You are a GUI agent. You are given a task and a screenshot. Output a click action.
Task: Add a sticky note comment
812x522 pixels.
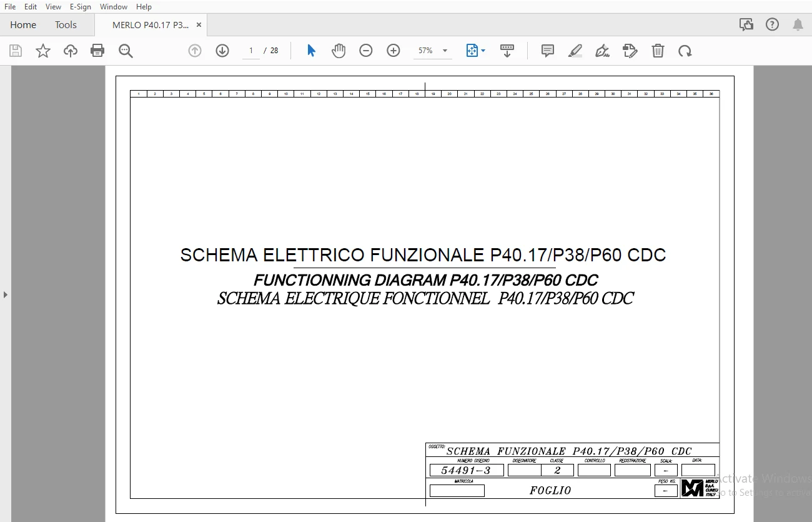point(548,51)
